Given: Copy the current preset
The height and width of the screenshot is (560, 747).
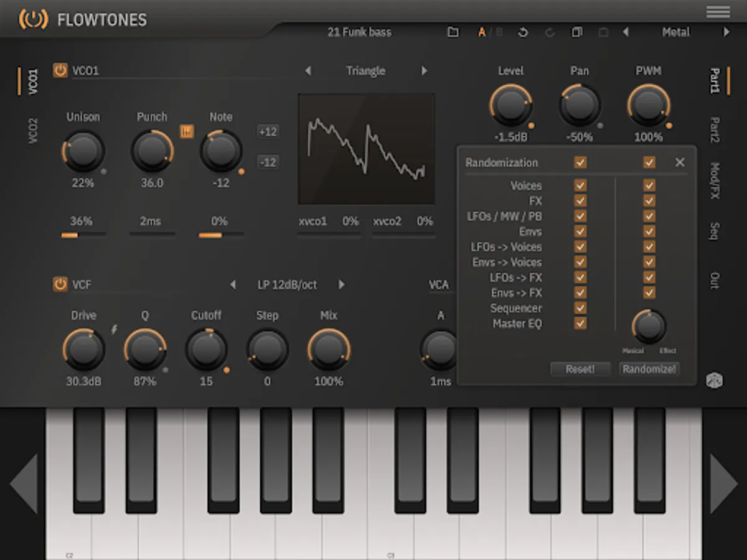Looking at the screenshot, I should click(577, 32).
